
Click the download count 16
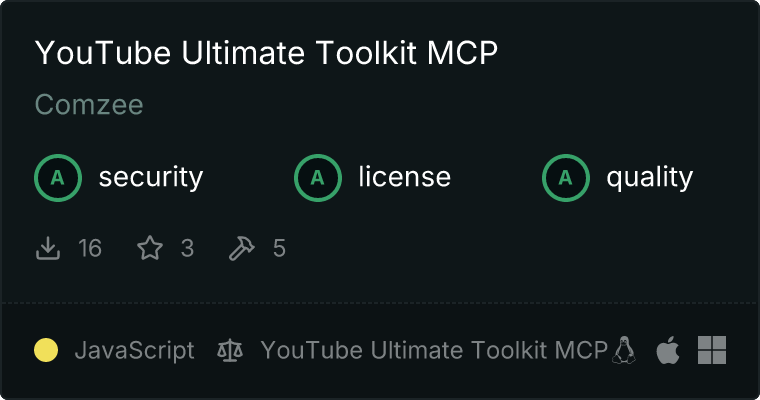90,248
